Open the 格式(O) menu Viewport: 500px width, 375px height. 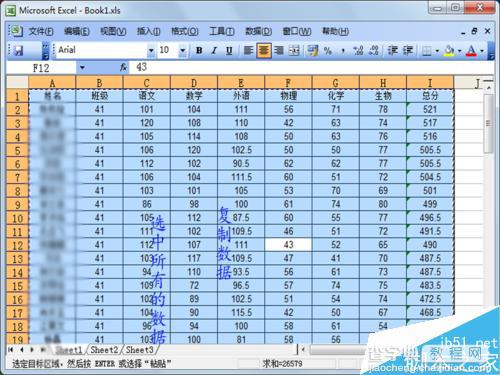pyautogui.click(x=185, y=32)
